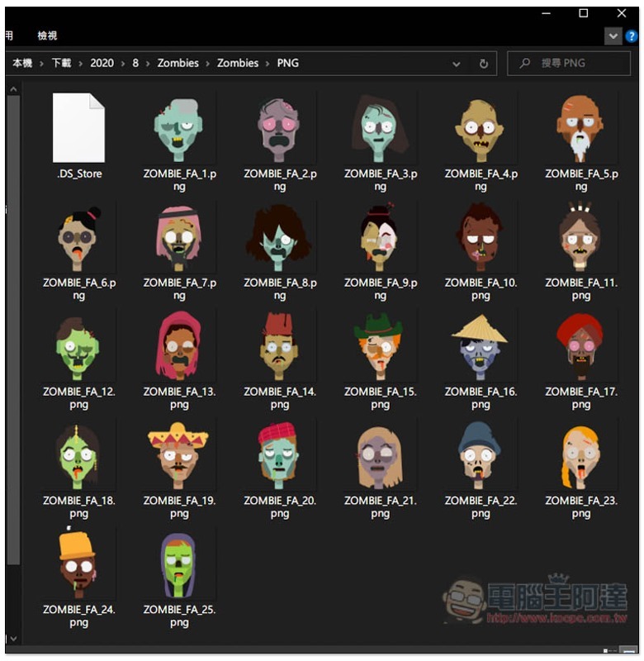The image size is (644, 661).
Task: Select the .DS_Store blank file icon
Action: [x=78, y=128]
